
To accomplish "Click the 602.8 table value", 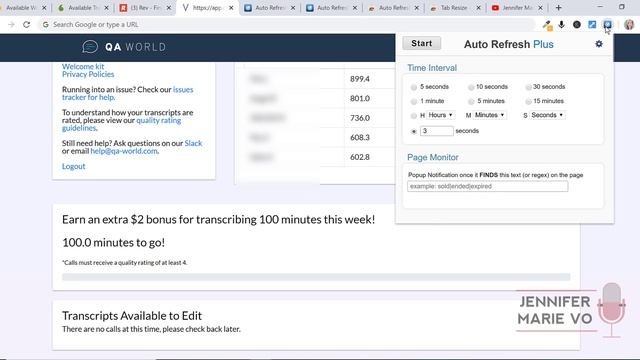I will point(360,157).
